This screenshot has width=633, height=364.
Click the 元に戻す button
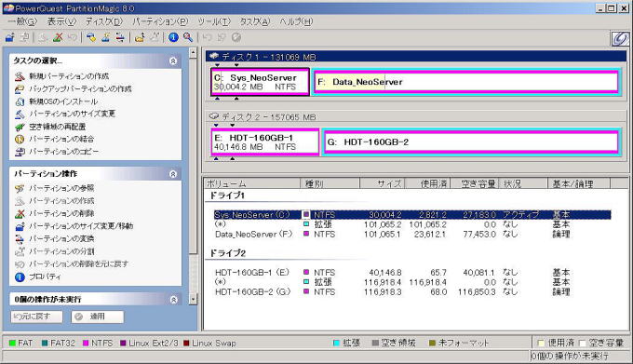(x=36, y=317)
